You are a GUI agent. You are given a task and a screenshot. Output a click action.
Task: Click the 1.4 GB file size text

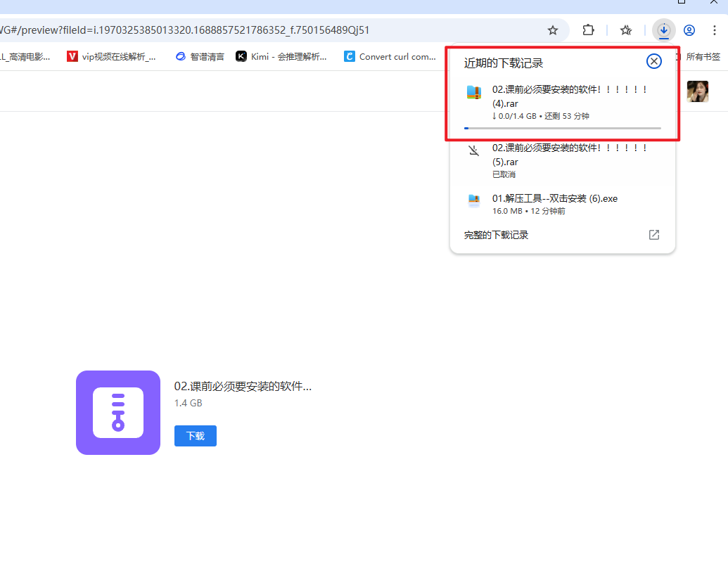188,403
